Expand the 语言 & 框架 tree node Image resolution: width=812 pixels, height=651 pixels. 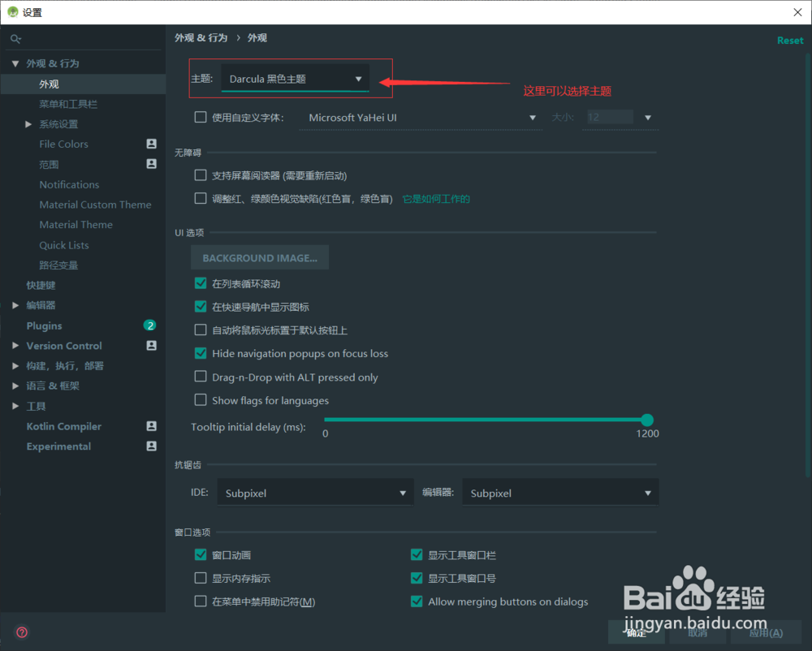pyautogui.click(x=15, y=386)
